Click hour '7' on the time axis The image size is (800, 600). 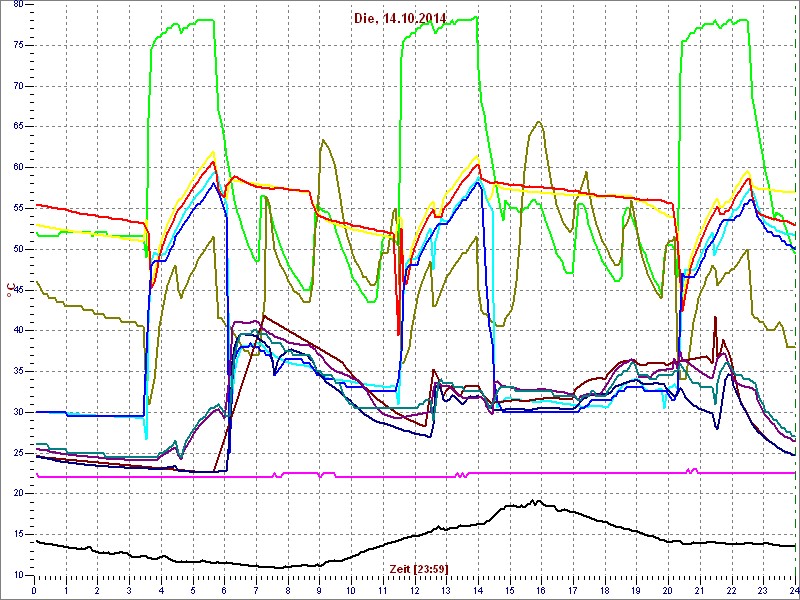pos(256,591)
